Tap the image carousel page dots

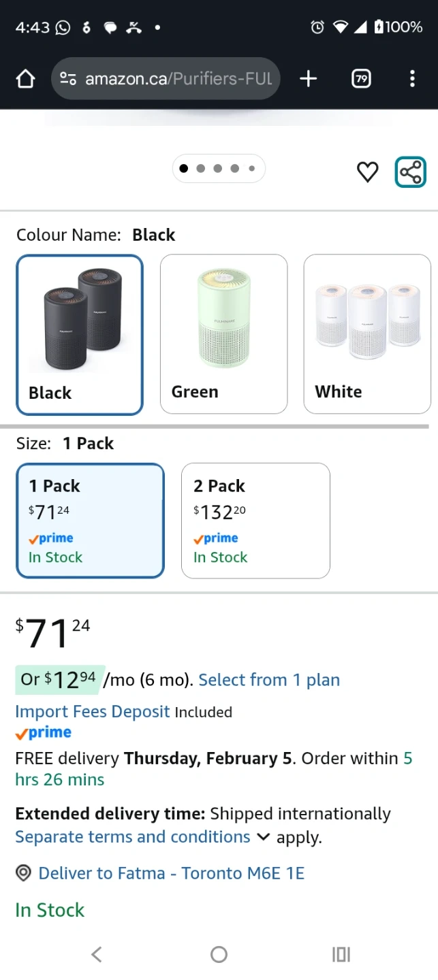point(218,169)
